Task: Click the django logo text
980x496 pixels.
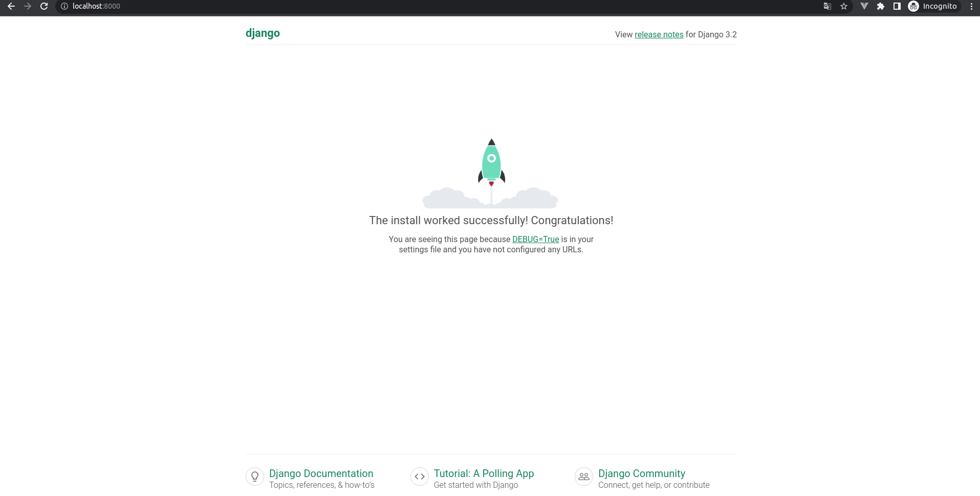Action: tap(263, 33)
